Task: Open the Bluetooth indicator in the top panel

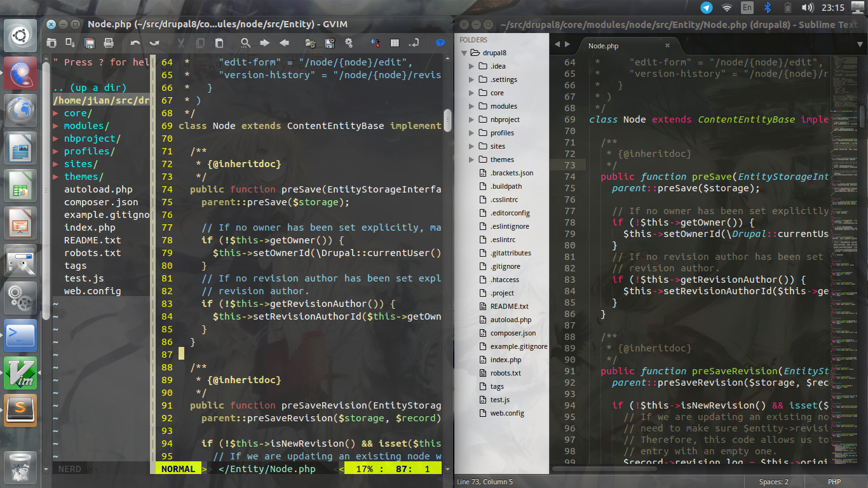Action: [767, 8]
